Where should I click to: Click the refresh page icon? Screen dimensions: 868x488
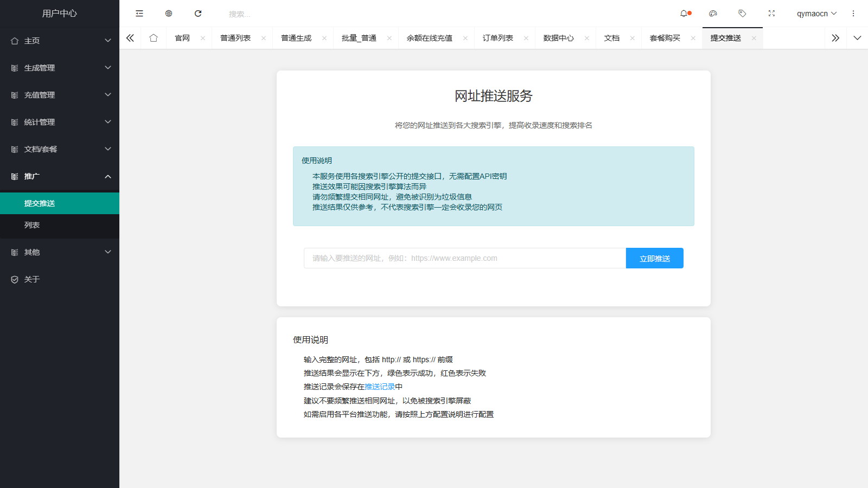[x=198, y=13]
